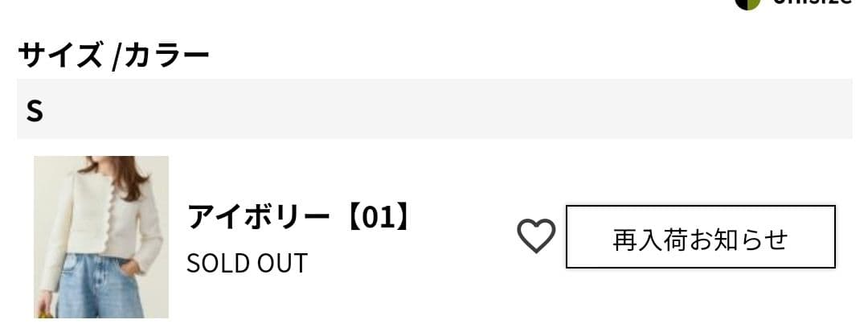Select ivory color option 01

point(300,216)
